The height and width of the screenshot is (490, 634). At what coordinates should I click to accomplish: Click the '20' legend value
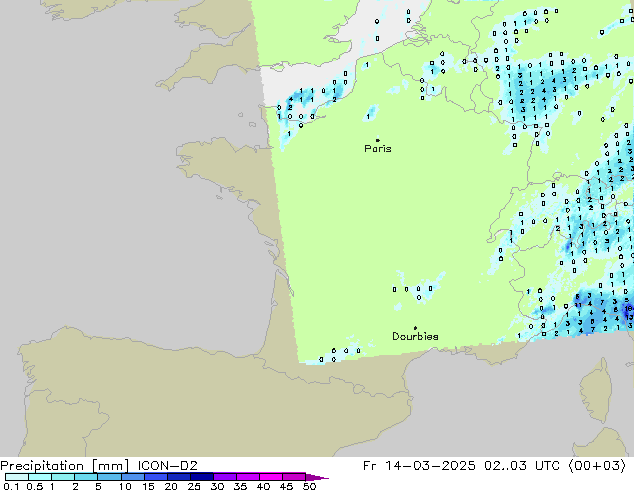171,486
